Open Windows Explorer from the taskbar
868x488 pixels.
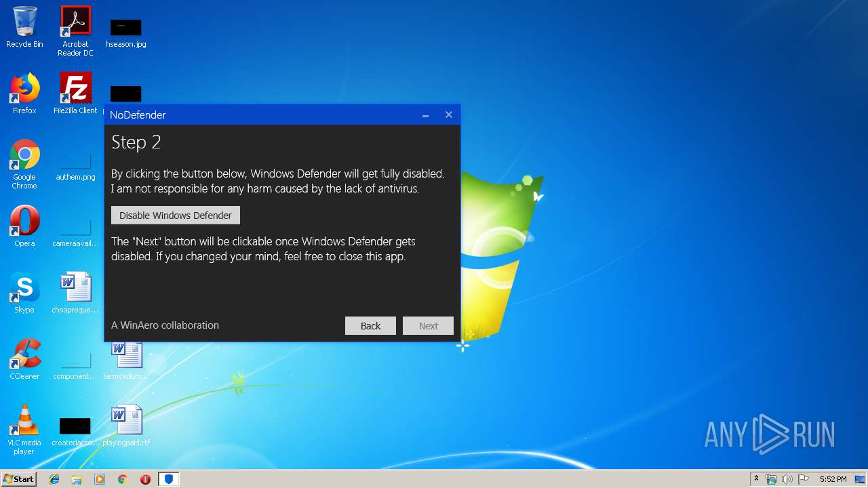77,479
